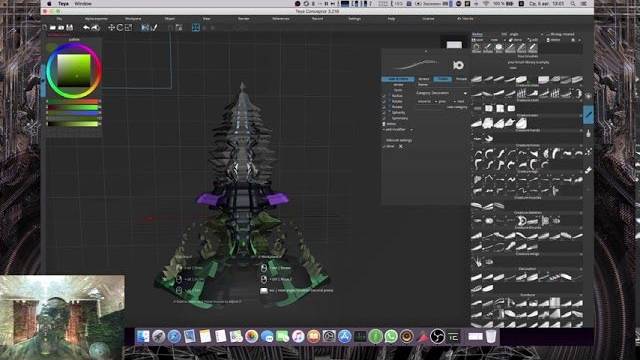Toggle the Sphericity checkbox
Screen dimensions: 640x360
(x=384, y=113)
